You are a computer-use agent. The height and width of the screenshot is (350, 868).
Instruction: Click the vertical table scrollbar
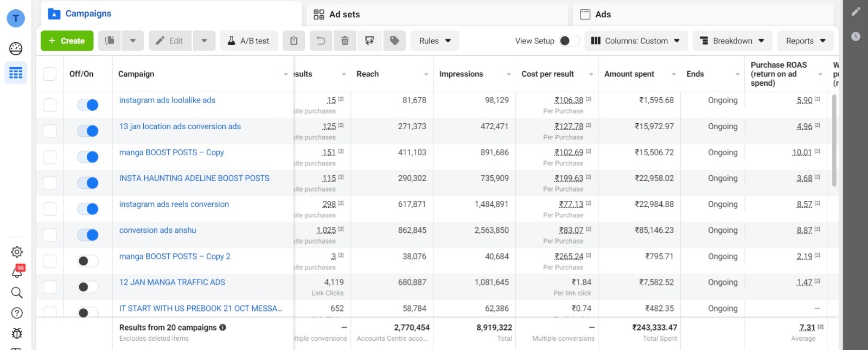[x=834, y=141]
